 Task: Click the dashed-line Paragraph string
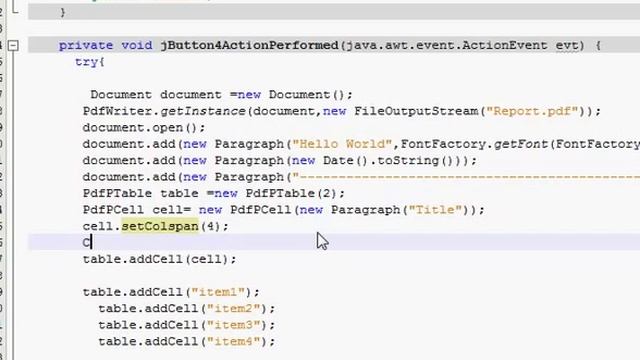tap(466, 177)
